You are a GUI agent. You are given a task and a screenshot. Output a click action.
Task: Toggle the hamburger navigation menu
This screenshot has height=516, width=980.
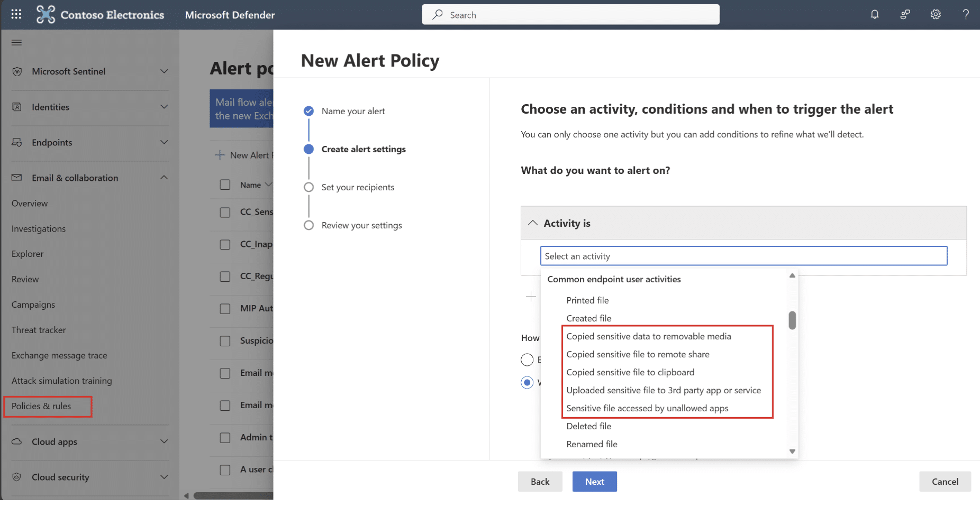coord(16,42)
